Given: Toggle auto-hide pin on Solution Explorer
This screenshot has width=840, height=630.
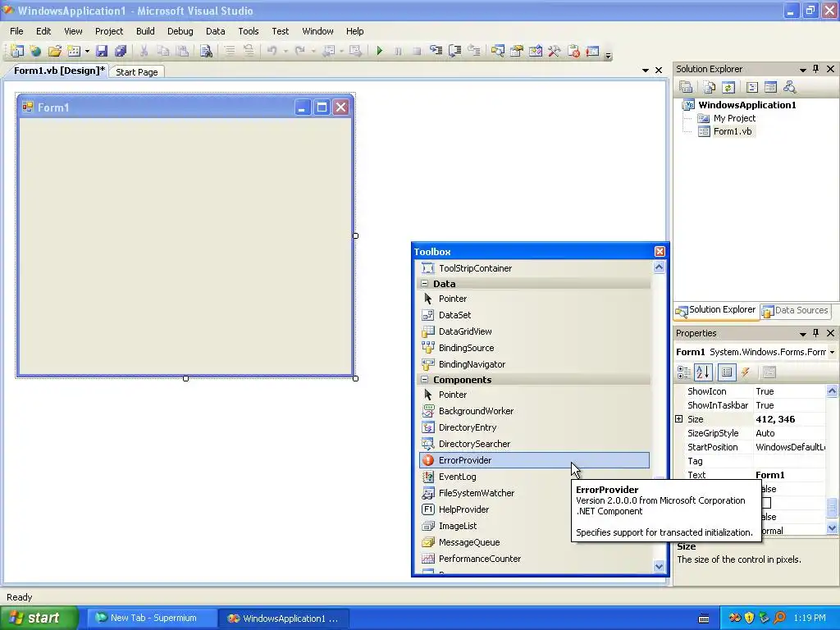Looking at the screenshot, I should (816, 69).
